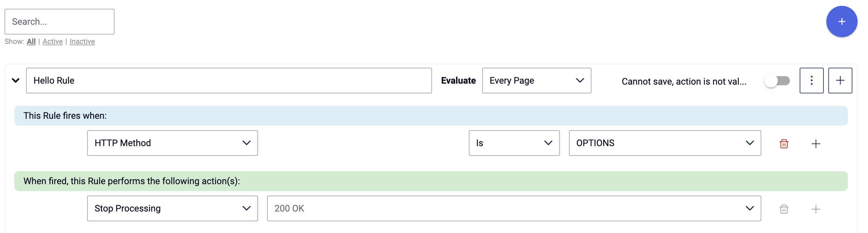The image size is (868, 233).
Task: Collapse the Hello Rule panel
Action: coord(15,80)
